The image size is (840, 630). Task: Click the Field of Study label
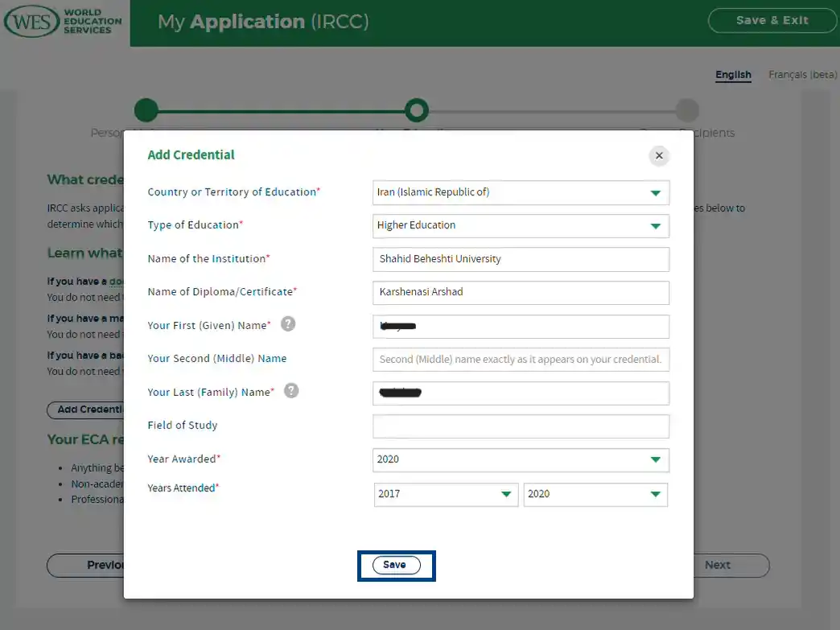pos(182,426)
